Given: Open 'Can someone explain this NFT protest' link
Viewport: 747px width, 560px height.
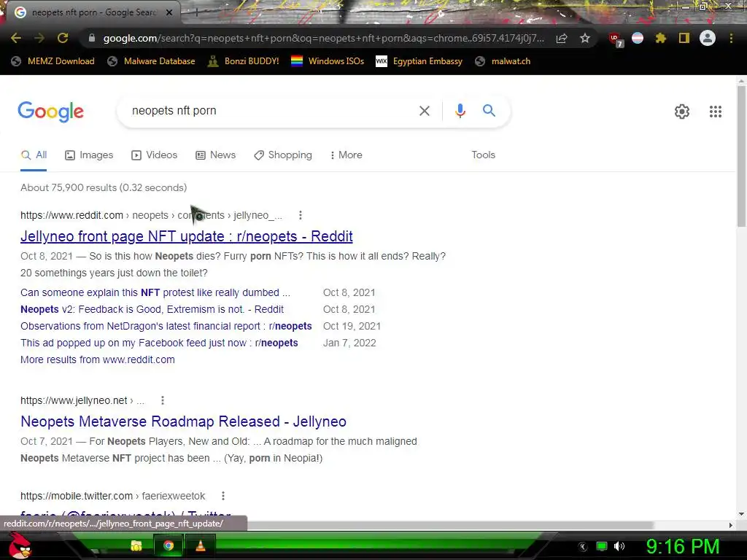Looking at the screenshot, I should [x=155, y=292].
